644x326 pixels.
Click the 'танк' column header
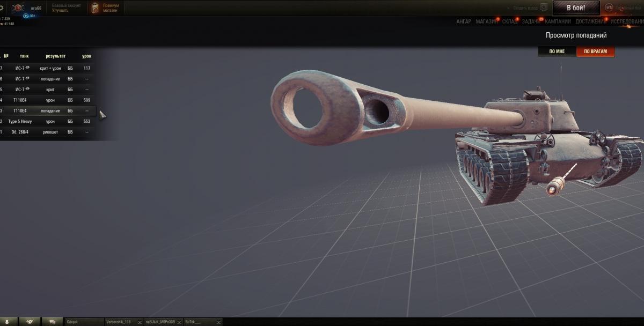(x=24, y=56)
